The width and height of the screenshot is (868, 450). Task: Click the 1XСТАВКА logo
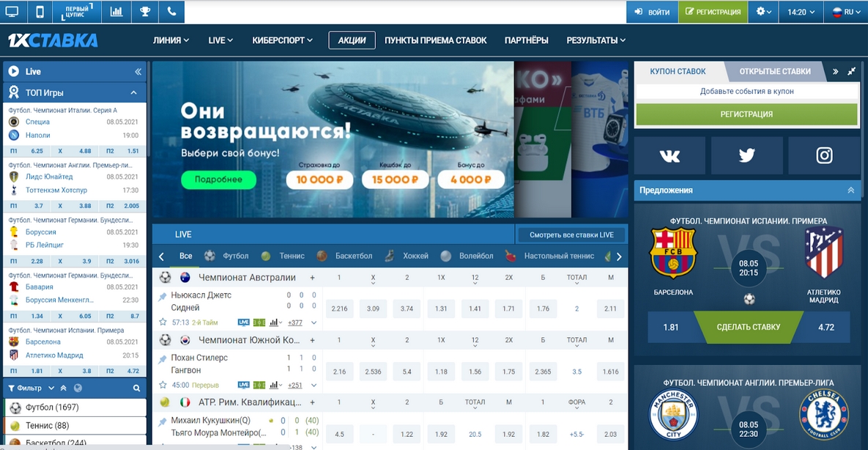click(x=53, y=40)
